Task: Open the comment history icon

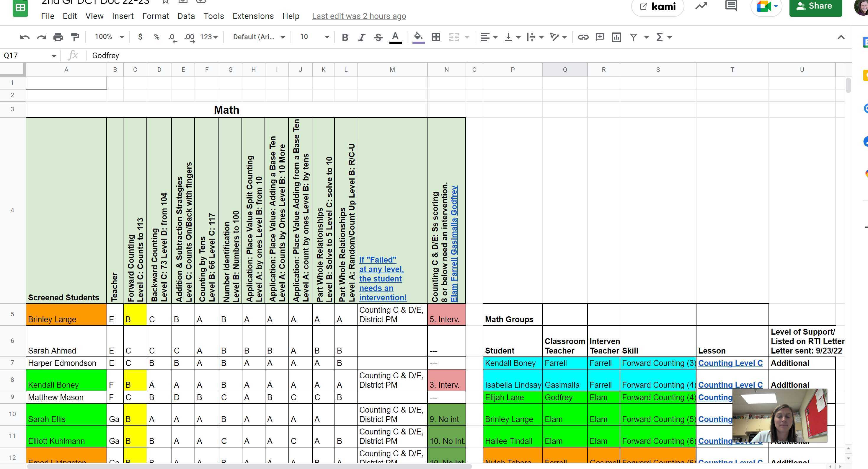Action: [x=731, y=6]
